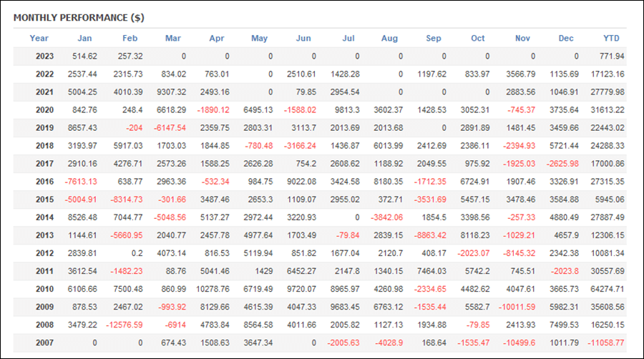The image size is (644, 359).
Task: Click the 2007 YTD loss -11058.77
Action: point(606,343)
